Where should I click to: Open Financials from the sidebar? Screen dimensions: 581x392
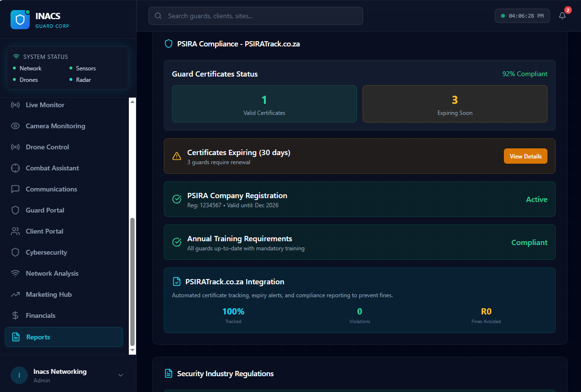click(x=64, y=315)
